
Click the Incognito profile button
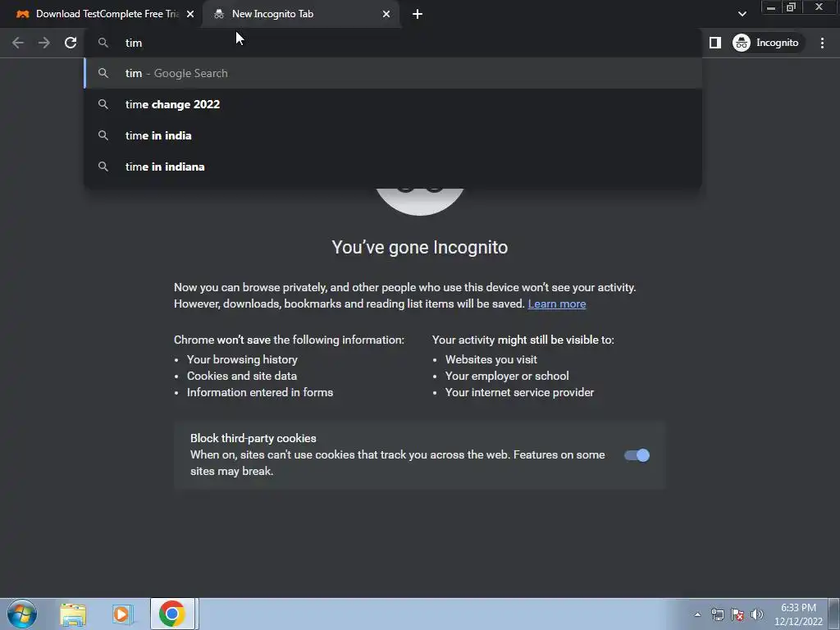[768, 43]
